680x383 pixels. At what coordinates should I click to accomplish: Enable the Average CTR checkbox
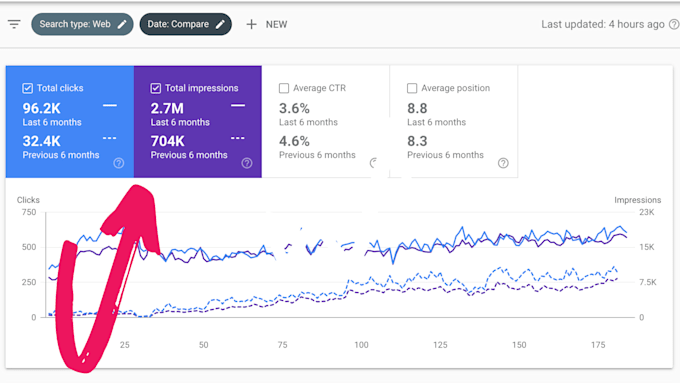point(284,88)
